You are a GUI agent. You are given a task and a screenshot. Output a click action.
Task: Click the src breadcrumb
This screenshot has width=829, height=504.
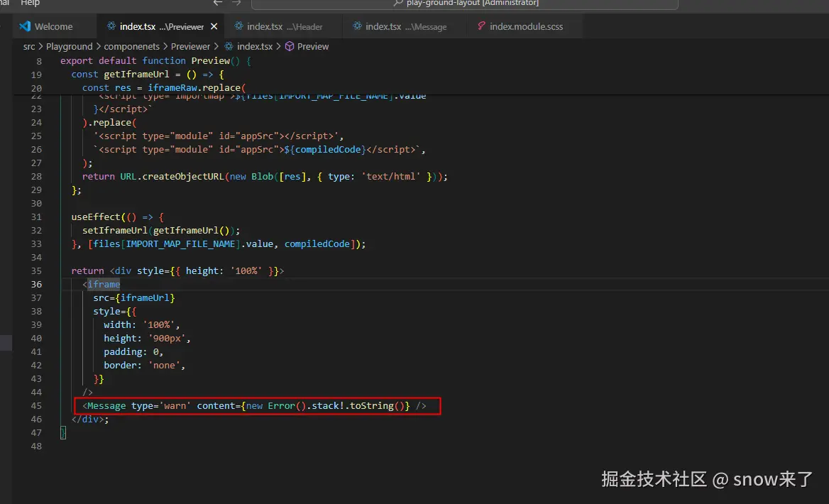(x=29, y=47)
